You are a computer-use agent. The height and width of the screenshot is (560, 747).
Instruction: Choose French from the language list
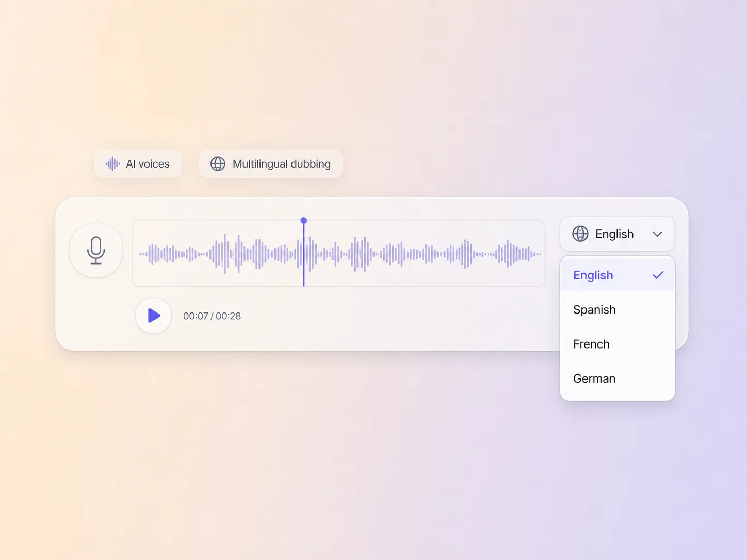click(617, 344)
